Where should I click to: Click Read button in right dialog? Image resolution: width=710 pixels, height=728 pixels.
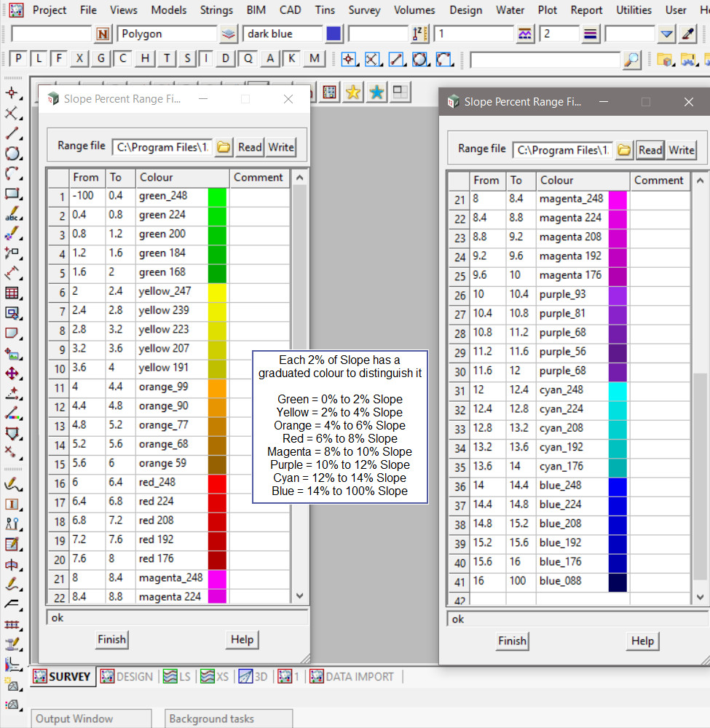click(x=650, y=150)
